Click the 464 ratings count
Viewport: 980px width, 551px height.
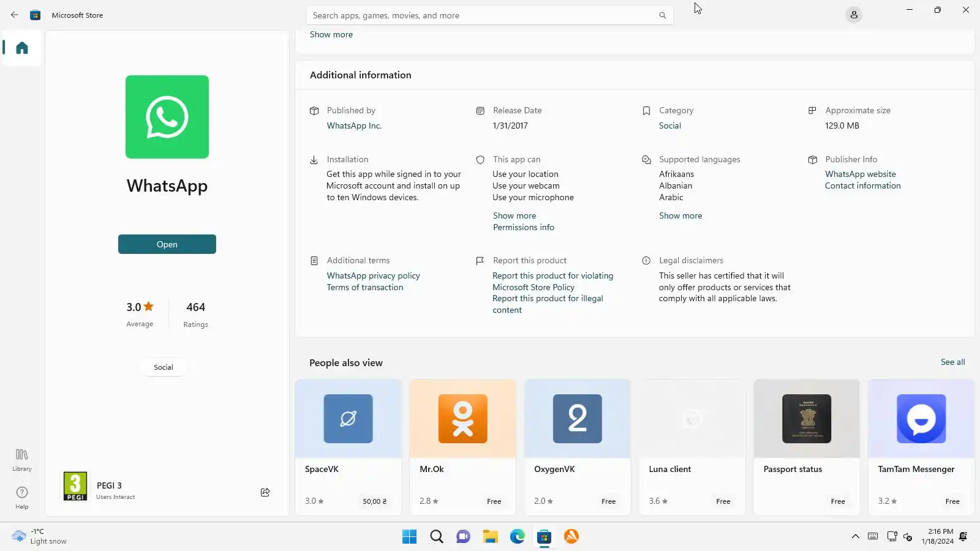coord(196,307)
